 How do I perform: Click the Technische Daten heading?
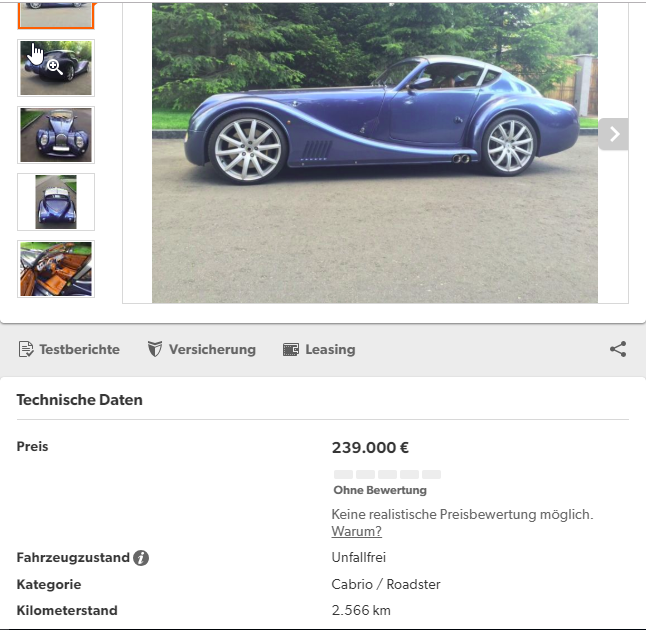tap(80, 400)
